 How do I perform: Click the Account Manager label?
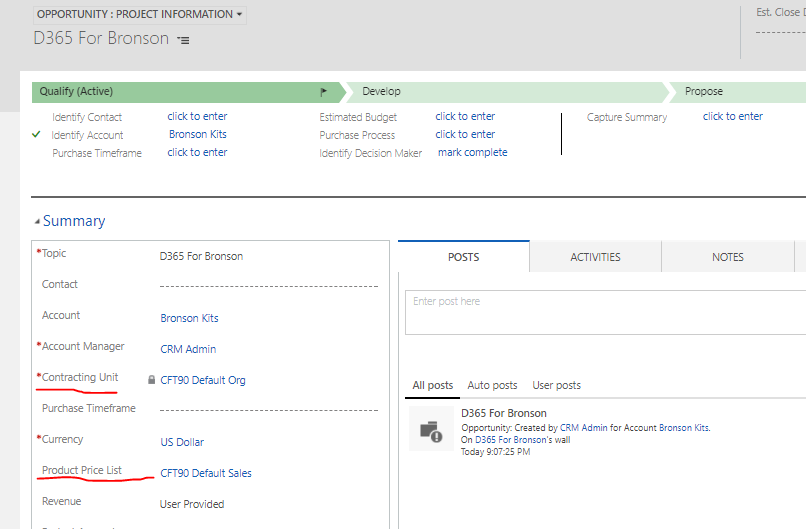[83, 346]
